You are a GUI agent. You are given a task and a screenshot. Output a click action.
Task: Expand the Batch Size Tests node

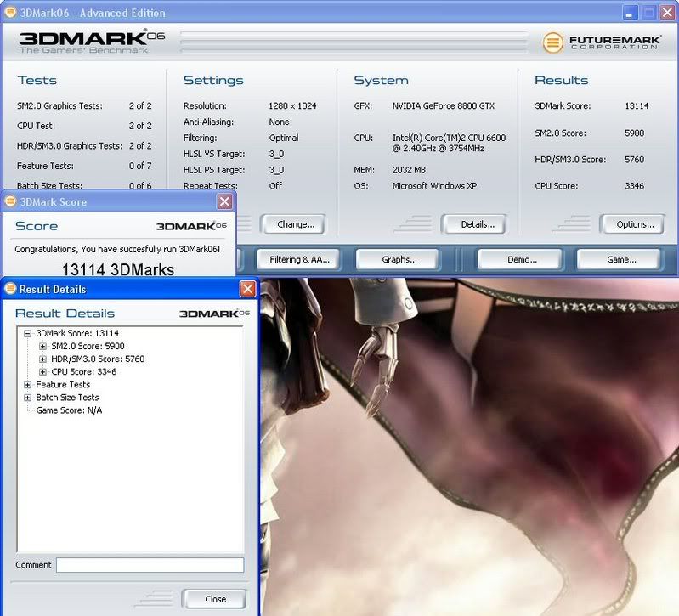(28, 398)
